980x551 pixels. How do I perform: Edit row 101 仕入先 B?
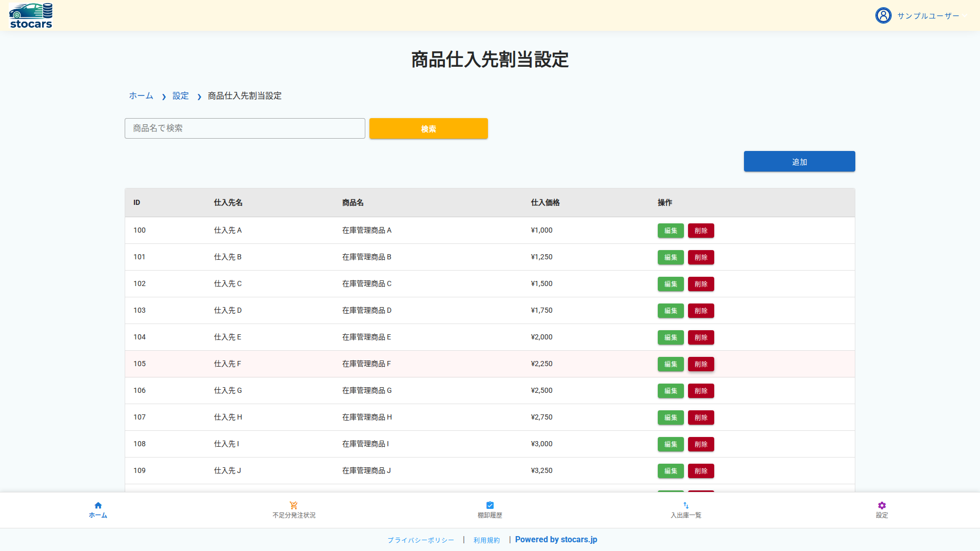671,257
